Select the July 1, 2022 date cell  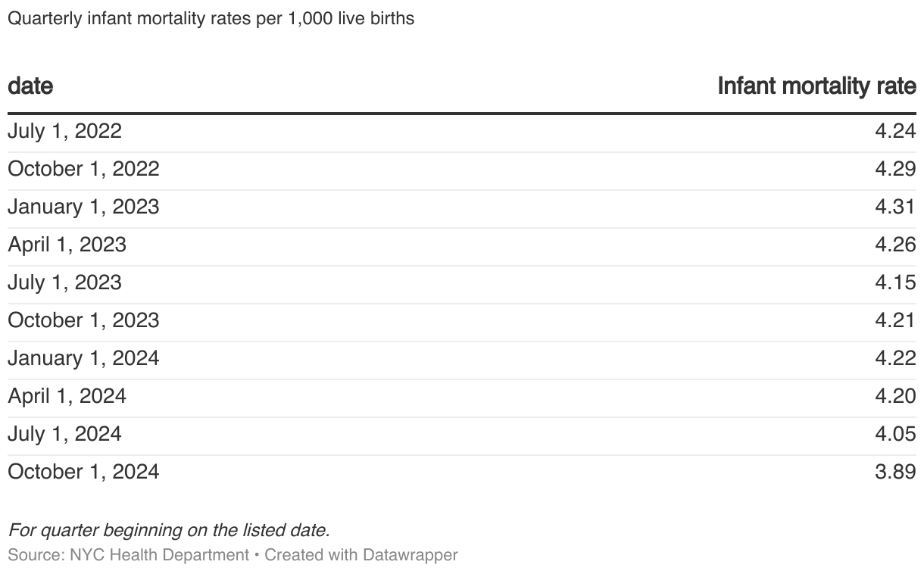(64, 131)
